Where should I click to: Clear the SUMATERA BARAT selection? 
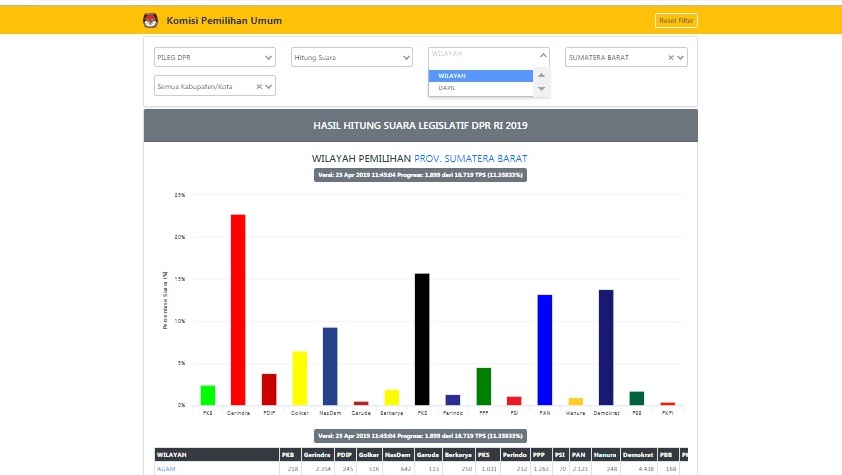click(x=671, y=58)
